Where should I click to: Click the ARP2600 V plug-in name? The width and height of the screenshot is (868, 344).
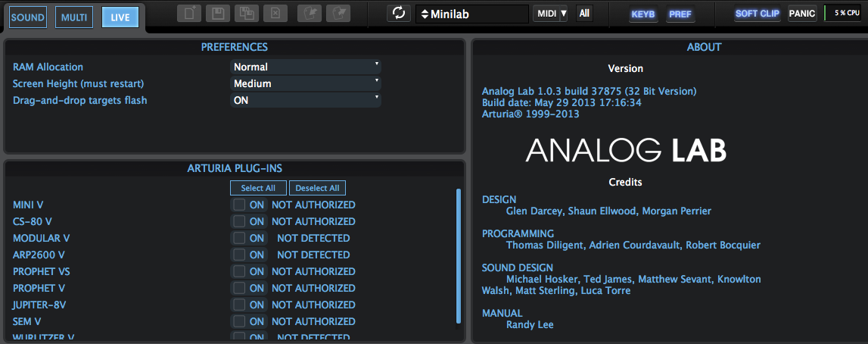39,255
